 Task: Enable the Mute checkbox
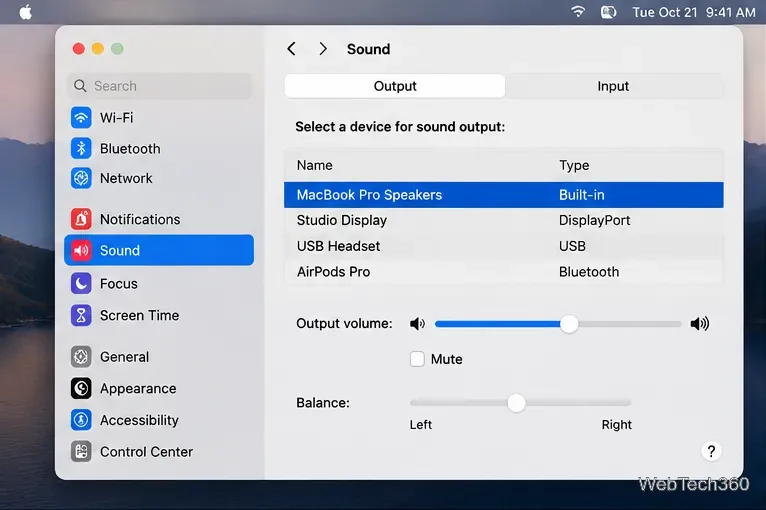coord(417,359)
